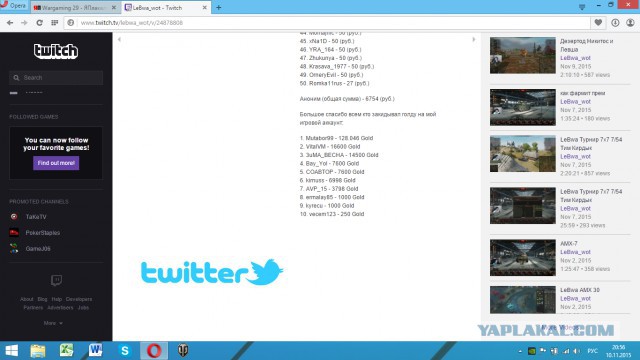
Task: Open the Advertisers footer link
Action: (x=60, y=308)
